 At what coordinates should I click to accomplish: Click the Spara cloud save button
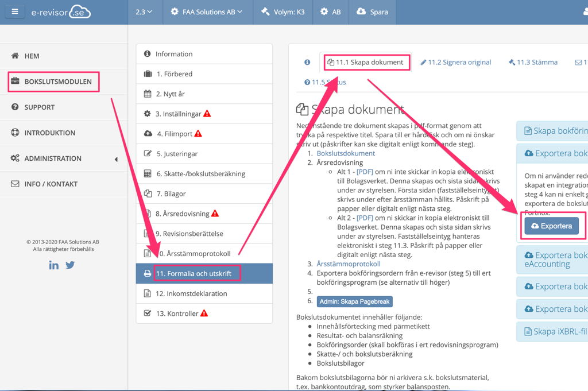372,11
